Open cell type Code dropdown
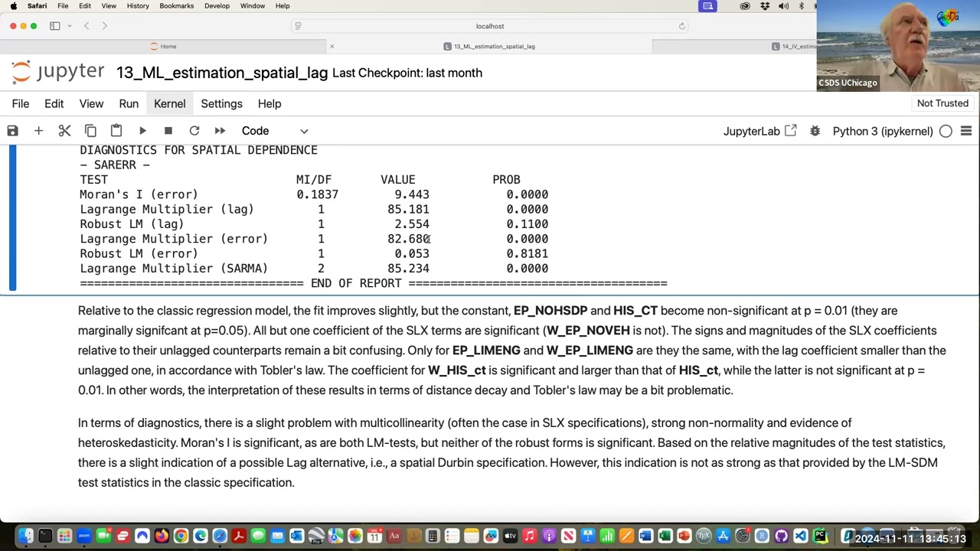 [274, 131]
